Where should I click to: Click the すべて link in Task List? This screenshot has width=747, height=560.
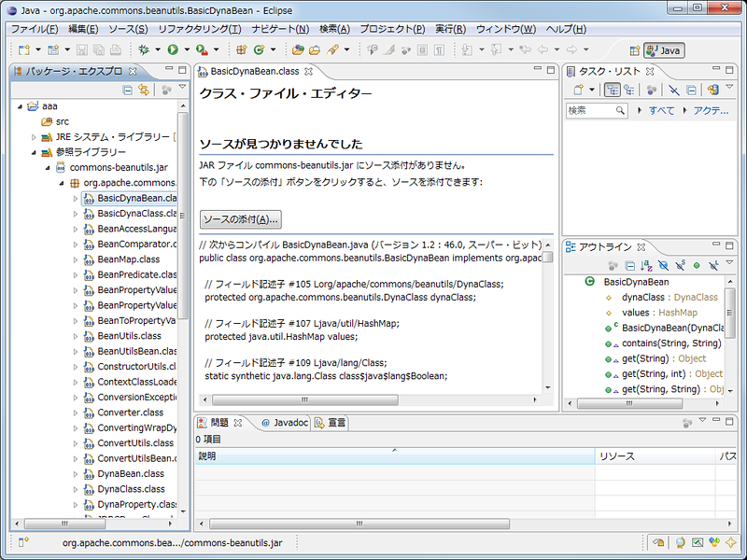tap(661, 110)
